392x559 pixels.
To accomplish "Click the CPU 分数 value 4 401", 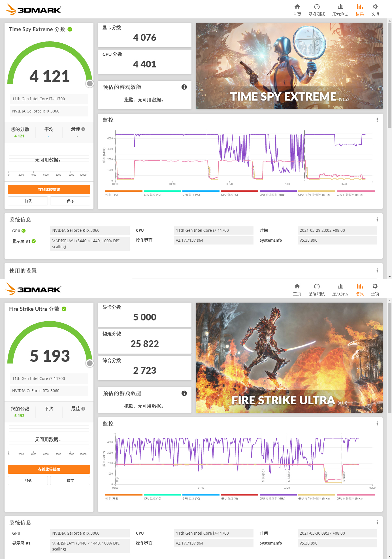I will (145, 64).
